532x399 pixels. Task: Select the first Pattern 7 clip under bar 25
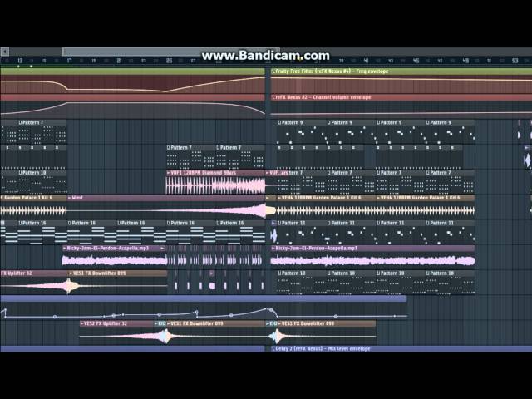190,157
